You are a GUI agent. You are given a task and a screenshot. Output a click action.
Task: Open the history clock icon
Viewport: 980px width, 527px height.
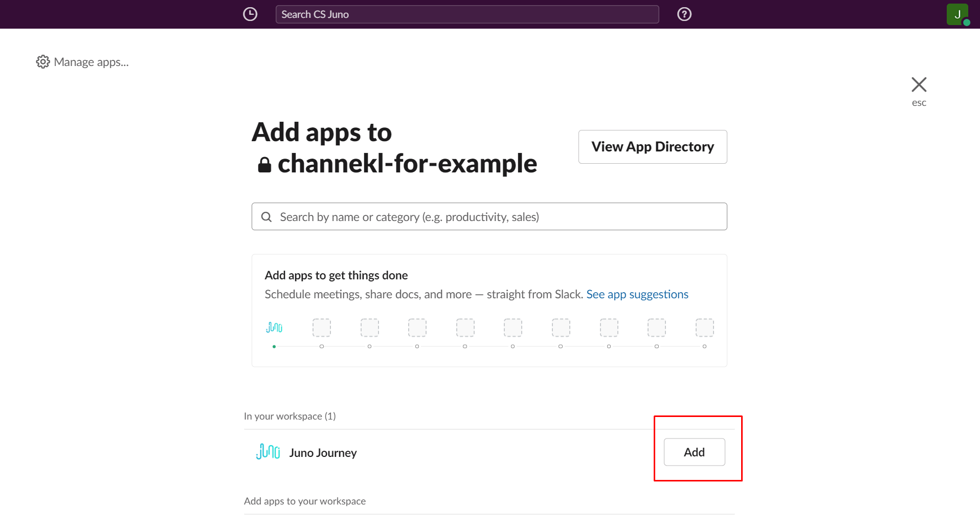[x=250, y=14]
